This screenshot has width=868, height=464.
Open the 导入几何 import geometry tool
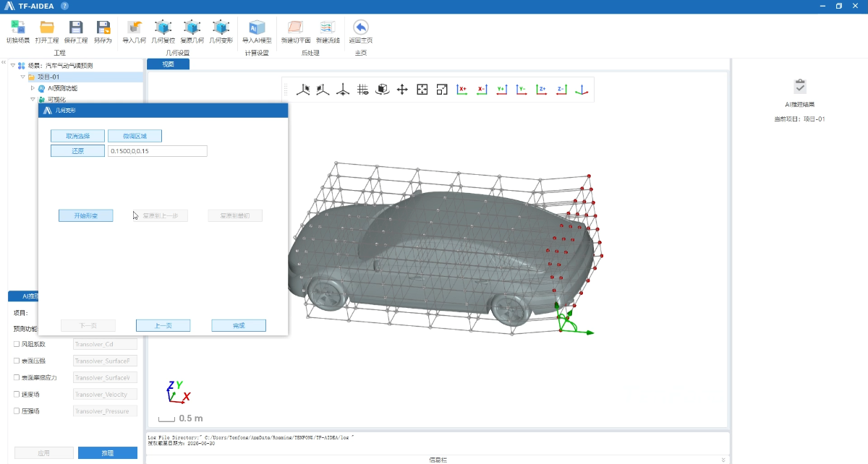[x=134, y=28]
